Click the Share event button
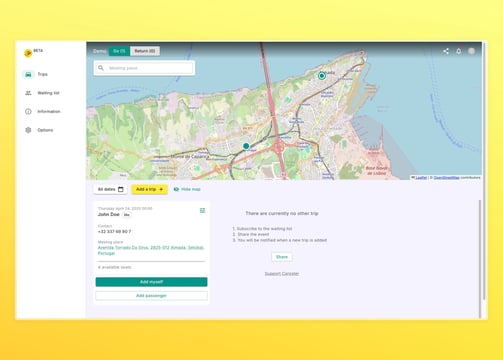Viewport: 503px width, 360px height. point(282,257)
